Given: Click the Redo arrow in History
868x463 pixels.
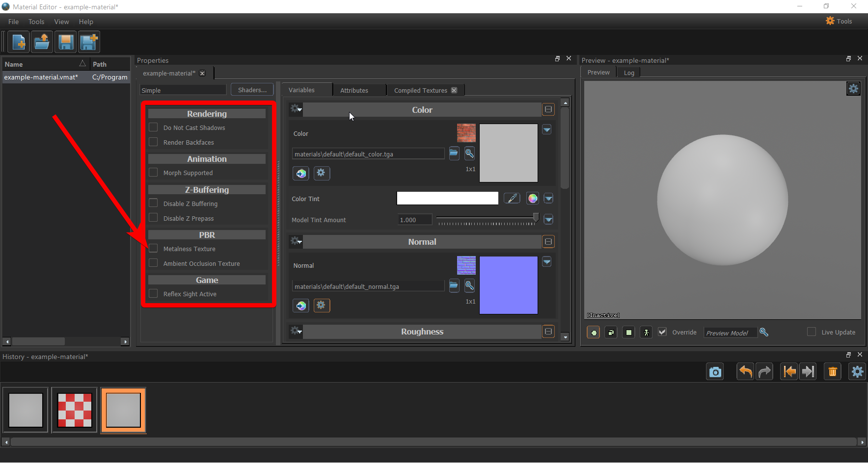Looking at the screenshot, I should [x=764, y=372].
